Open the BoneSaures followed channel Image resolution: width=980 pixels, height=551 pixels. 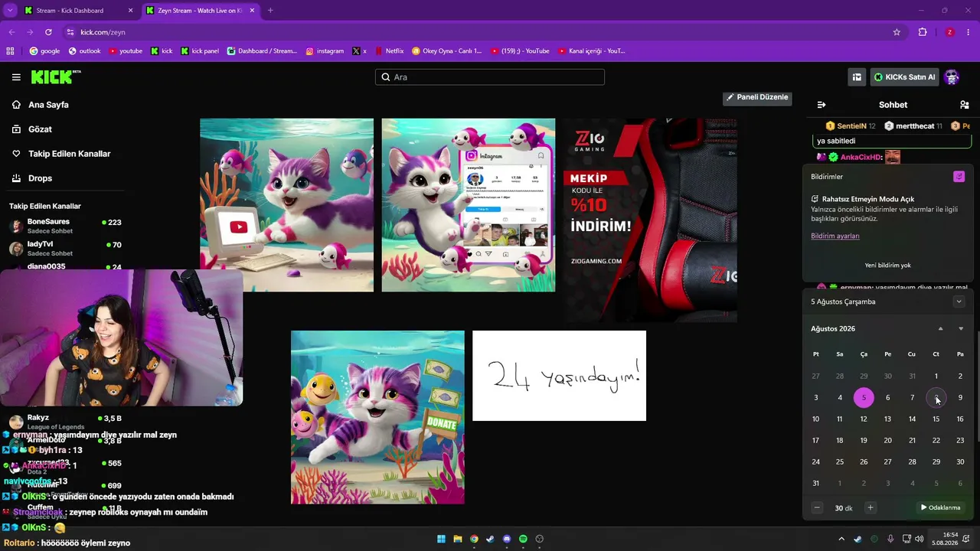tap(65, 226)
